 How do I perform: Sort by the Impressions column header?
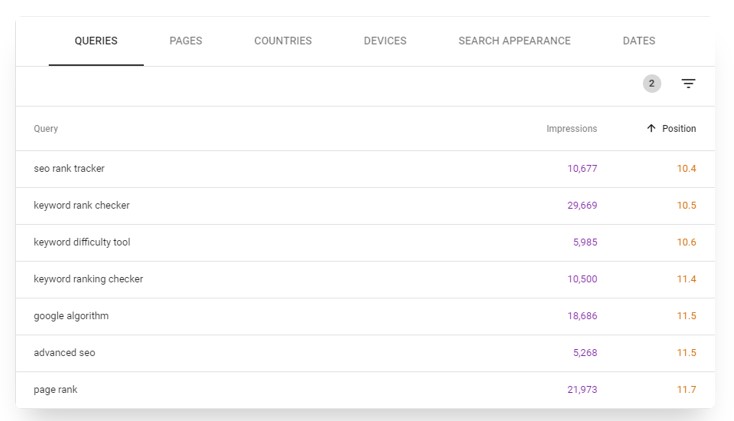tap(572, 128)
